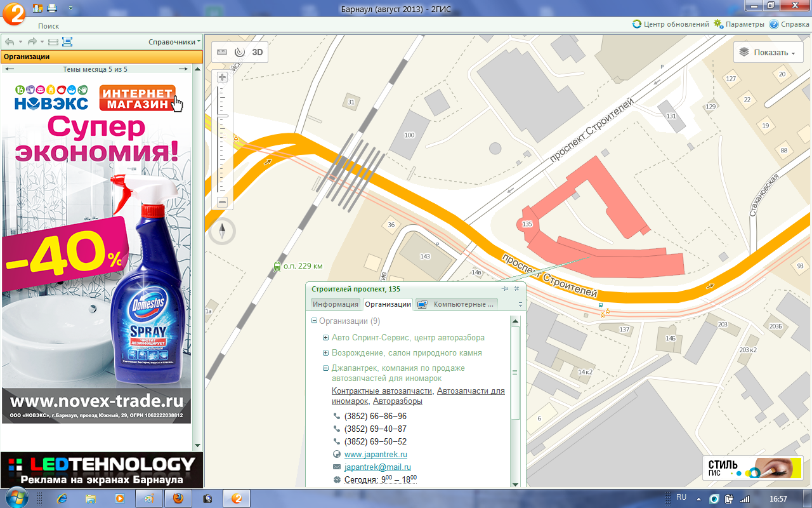Zoom in with the plus button
Screen dimensions: 812x508
pyautogui.click(x=222, y=77)
